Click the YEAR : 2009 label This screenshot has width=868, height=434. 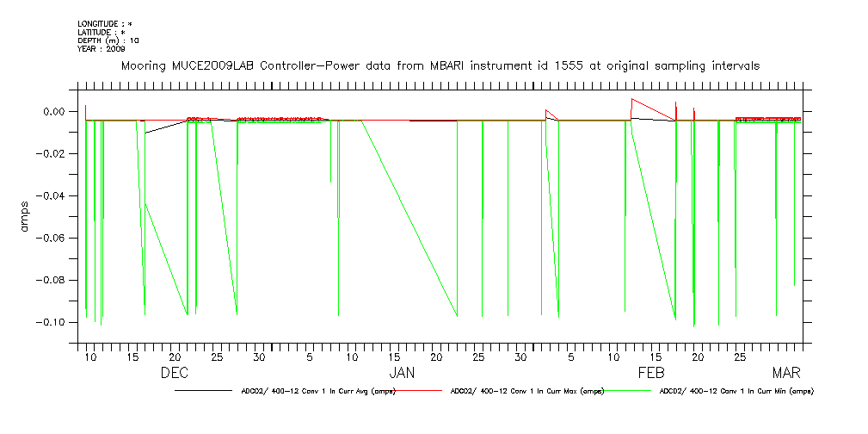(102, 48)
